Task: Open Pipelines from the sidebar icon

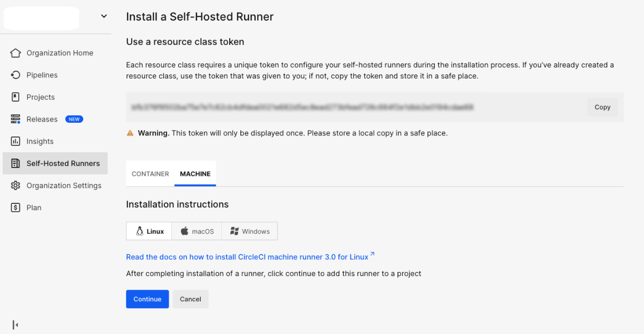Action: point(15,75)
